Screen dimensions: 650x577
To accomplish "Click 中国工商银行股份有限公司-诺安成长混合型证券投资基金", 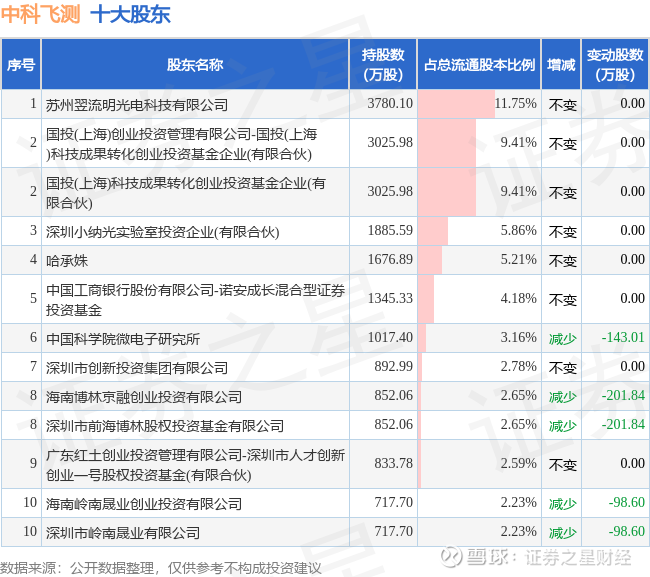I will tap(195, 300).
